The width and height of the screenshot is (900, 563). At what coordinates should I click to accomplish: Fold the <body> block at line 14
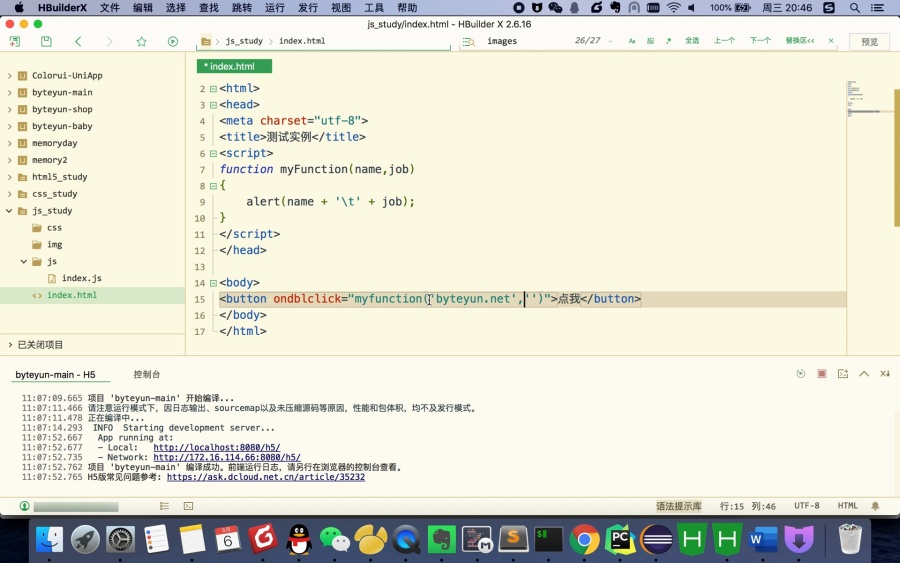(x=213, y=283)
